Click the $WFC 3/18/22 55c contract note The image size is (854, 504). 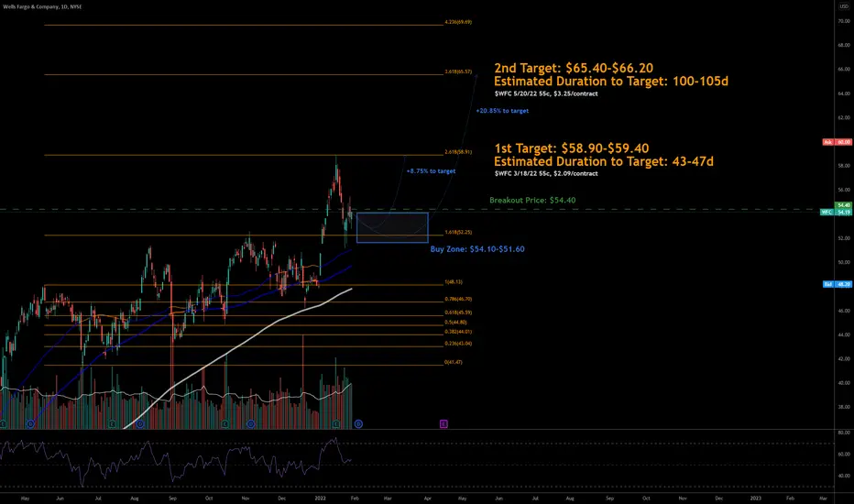tap(546, 173)
